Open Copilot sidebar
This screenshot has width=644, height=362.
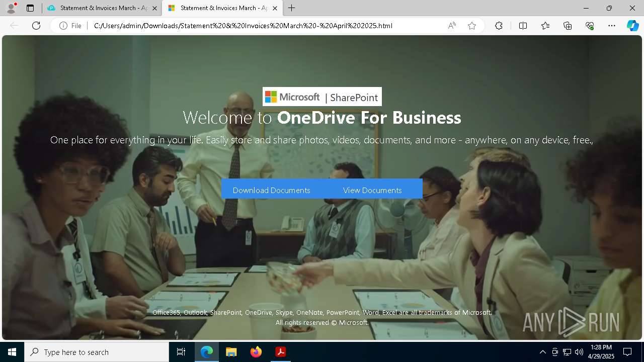tap(632, 26)
